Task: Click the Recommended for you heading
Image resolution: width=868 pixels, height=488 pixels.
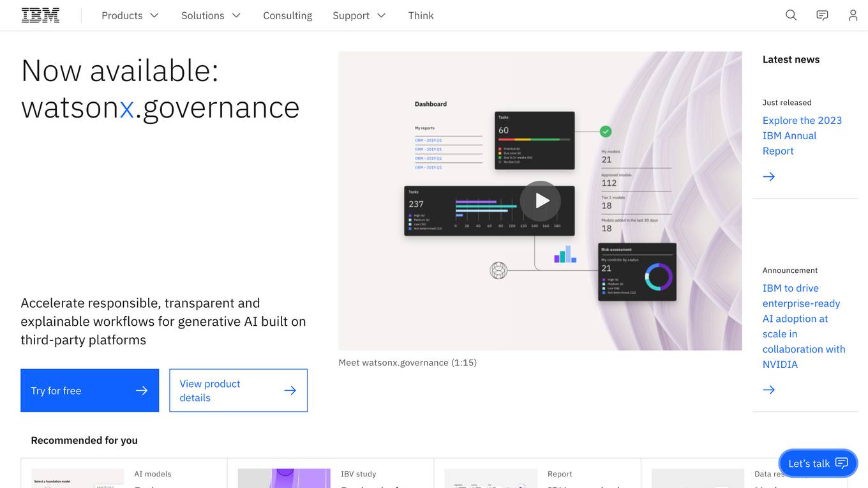Action: coord(84,440)
